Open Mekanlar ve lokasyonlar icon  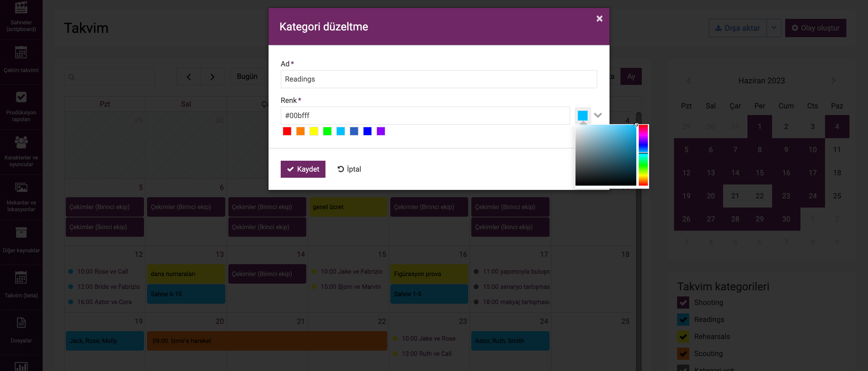21,187
